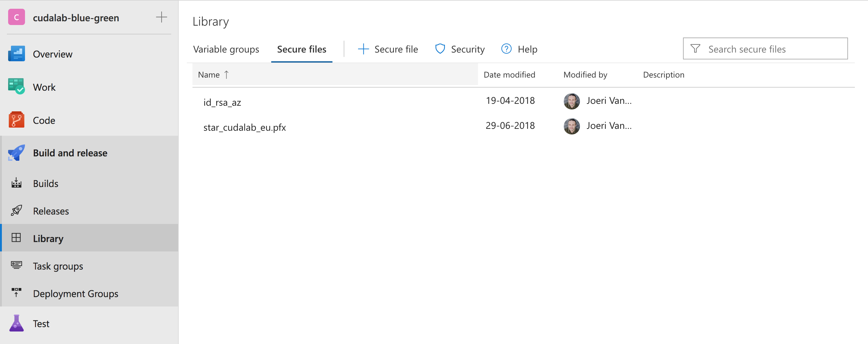868x344 pixels.
Task: Sort by the Name column arrow
Action: click(227, 74)
